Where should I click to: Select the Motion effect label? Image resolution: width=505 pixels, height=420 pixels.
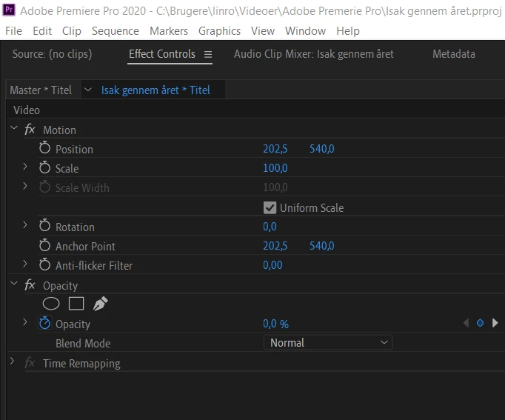[59, 130]
